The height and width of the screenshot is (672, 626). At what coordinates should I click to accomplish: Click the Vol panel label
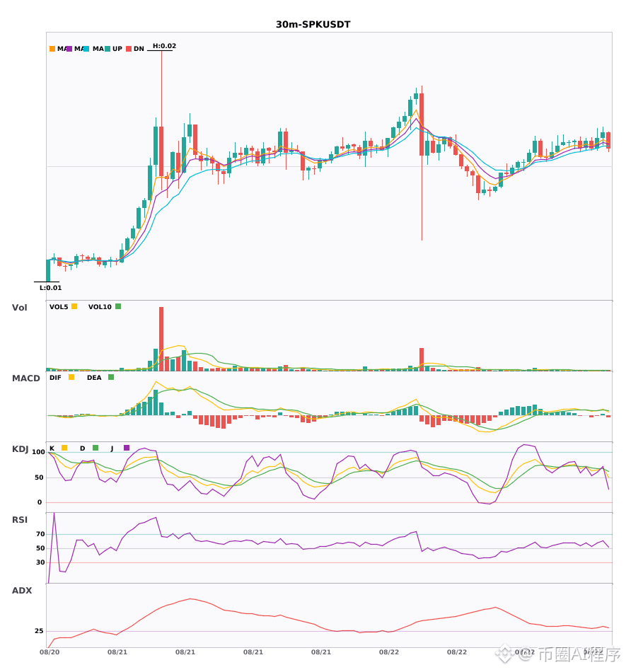(x=19, y=307)
